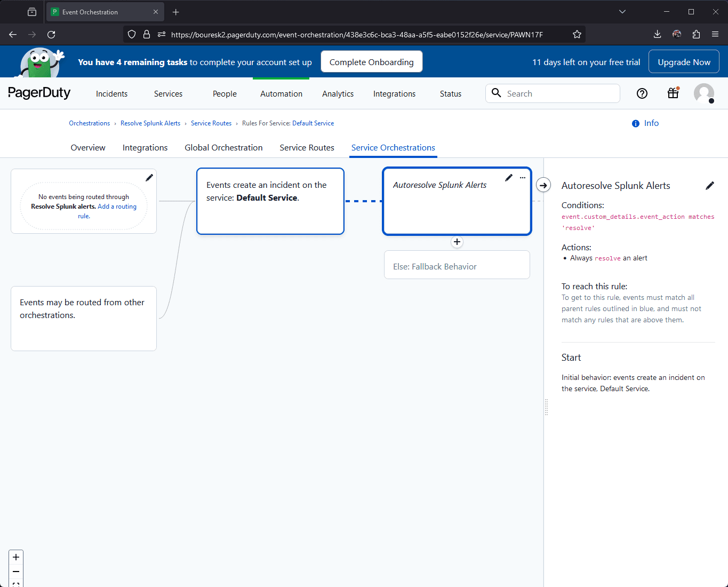Viewport: 728px width, 587px height.
Task: Open a new browser tab
Action: pos(176,12)
